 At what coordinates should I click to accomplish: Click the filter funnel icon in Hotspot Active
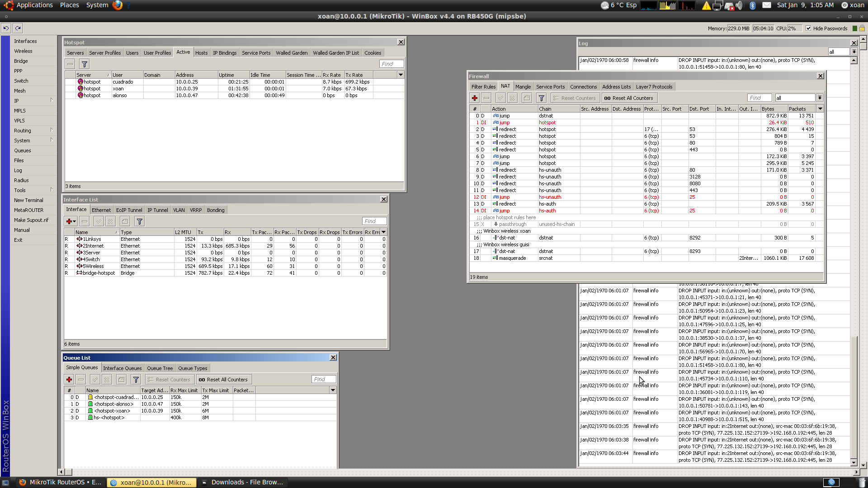(84, 64)
